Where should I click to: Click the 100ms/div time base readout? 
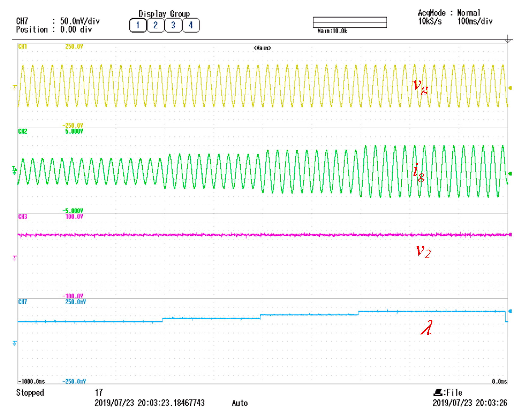(475, 21)
